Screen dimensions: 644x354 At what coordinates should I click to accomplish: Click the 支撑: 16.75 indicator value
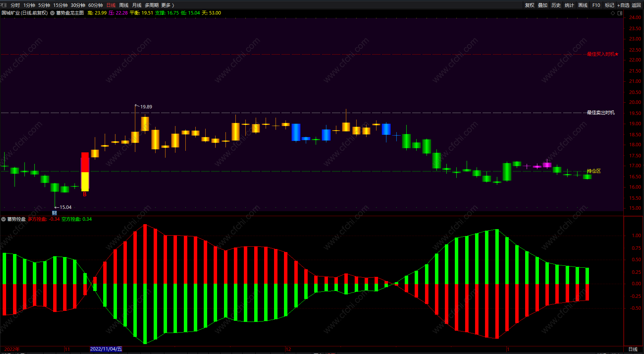pos(167,13)
